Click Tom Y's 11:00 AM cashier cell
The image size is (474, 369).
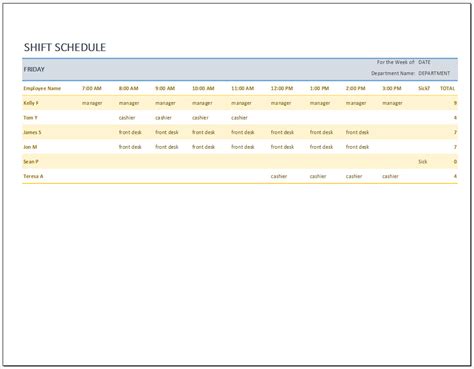[x=239, y=118]
